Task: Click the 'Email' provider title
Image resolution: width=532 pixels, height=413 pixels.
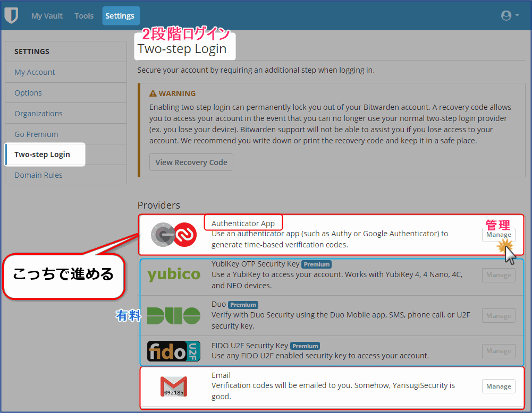Action: 221,375
